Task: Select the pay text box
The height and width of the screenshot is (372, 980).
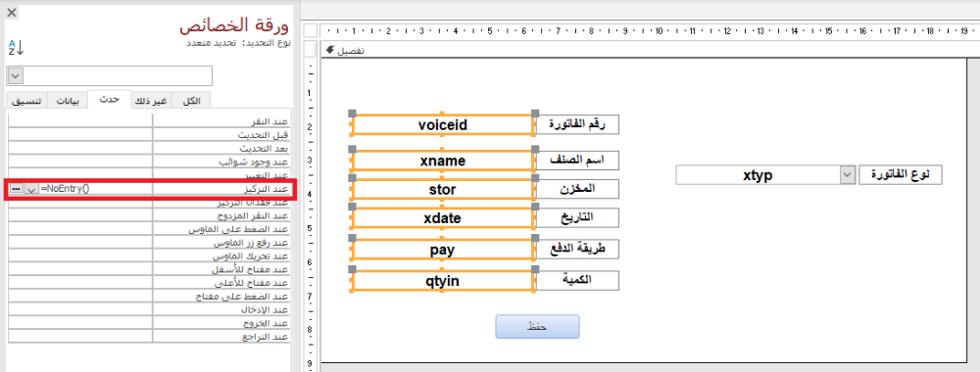Action: 443,250
